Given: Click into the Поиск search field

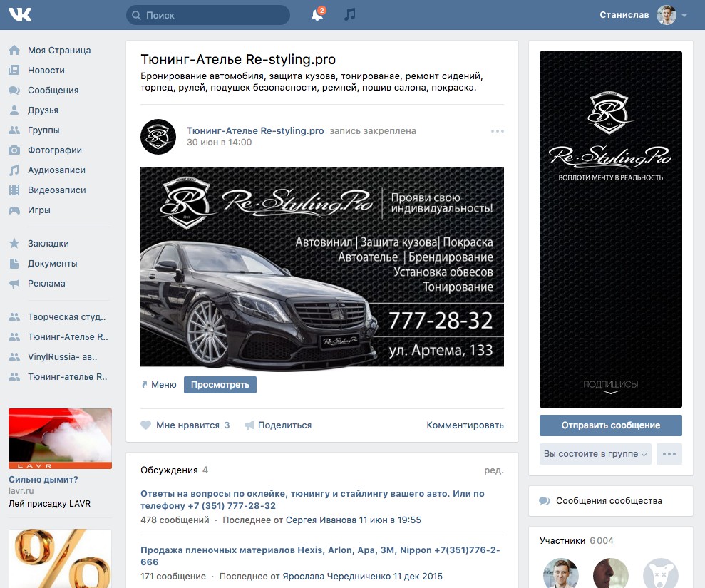Looking at the screenshot, I should [208, 15].
